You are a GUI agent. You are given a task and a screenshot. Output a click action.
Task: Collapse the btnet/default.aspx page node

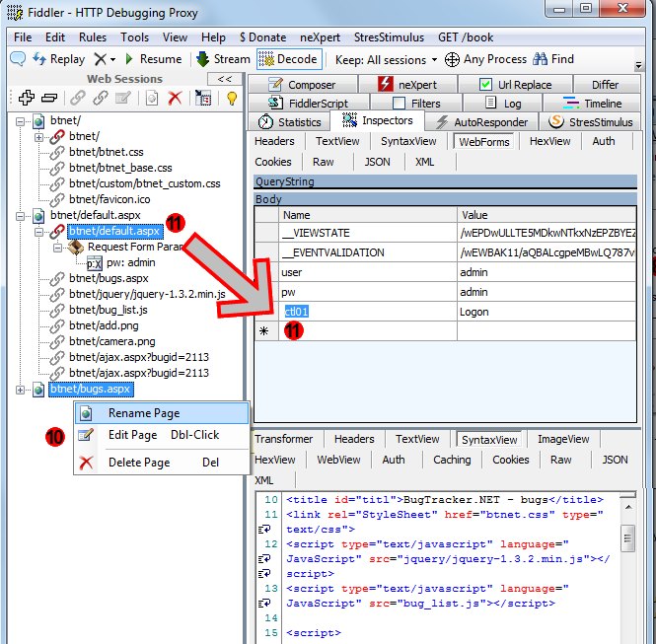(20, 216)
